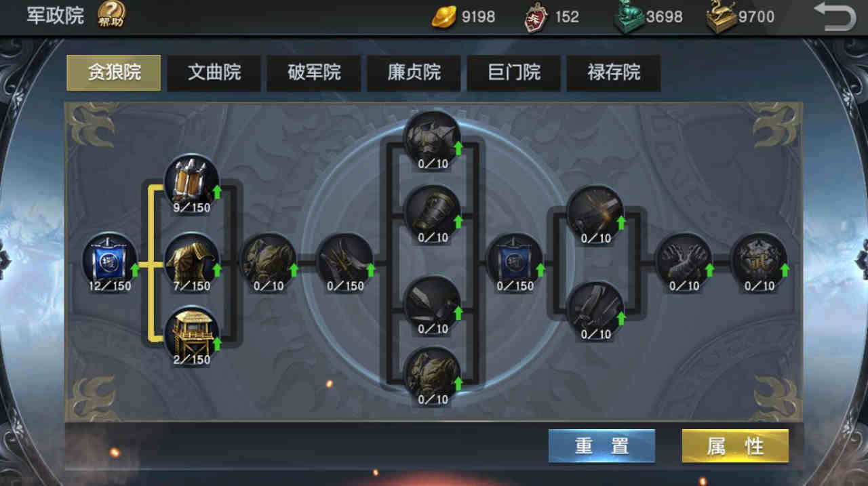Select the watchtower skill node at 2/150

192,332
